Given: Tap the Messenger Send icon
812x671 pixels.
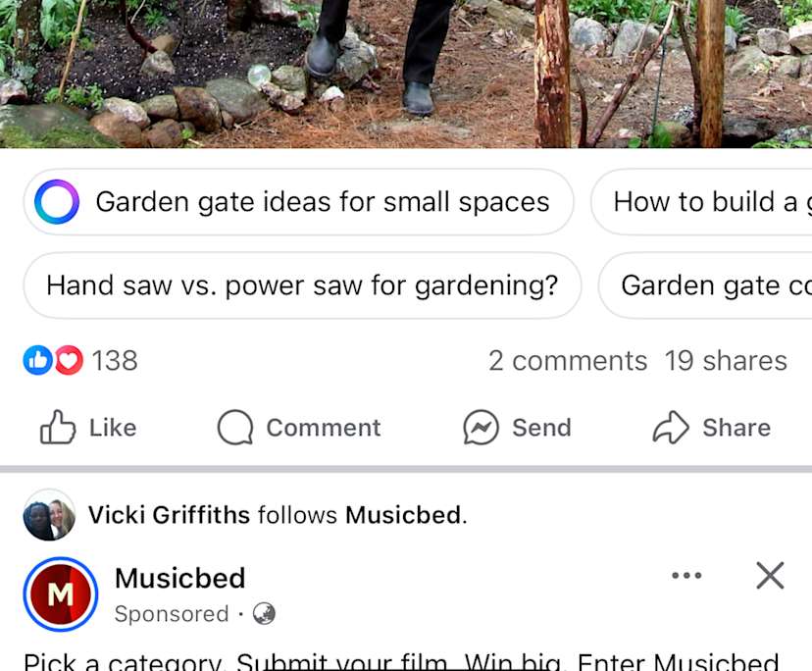Looking at the screenshot, I should coord(481,428).
